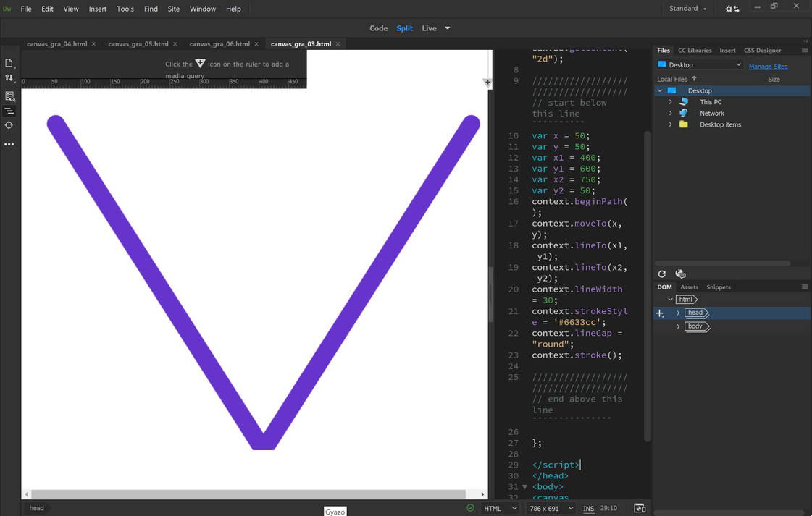This screenshot has width=812, height=516.
Task: Sort by the Local Files column header
Action: (x=672, y=79)
